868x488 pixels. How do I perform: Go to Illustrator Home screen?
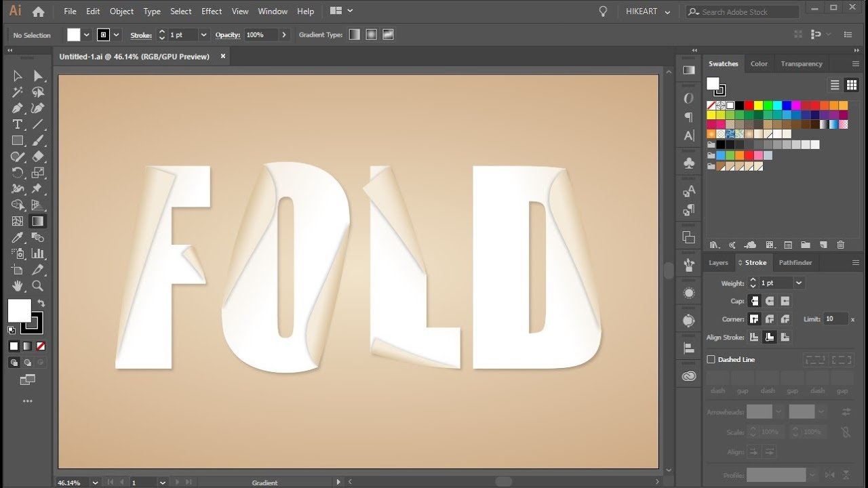point(38,12)
